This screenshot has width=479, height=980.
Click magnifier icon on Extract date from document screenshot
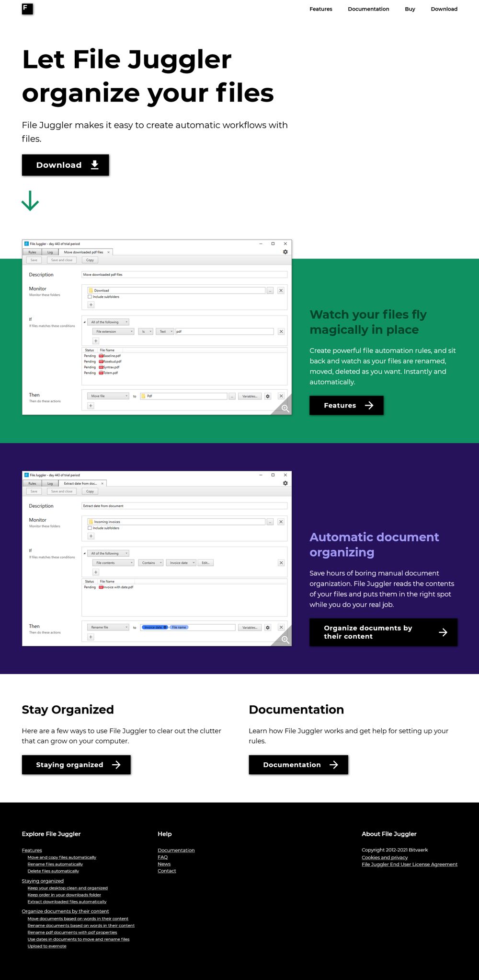coord(285,640)
